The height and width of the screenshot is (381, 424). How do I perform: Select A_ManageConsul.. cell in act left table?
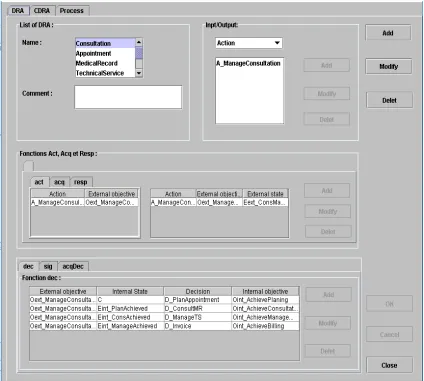[57, 202]
